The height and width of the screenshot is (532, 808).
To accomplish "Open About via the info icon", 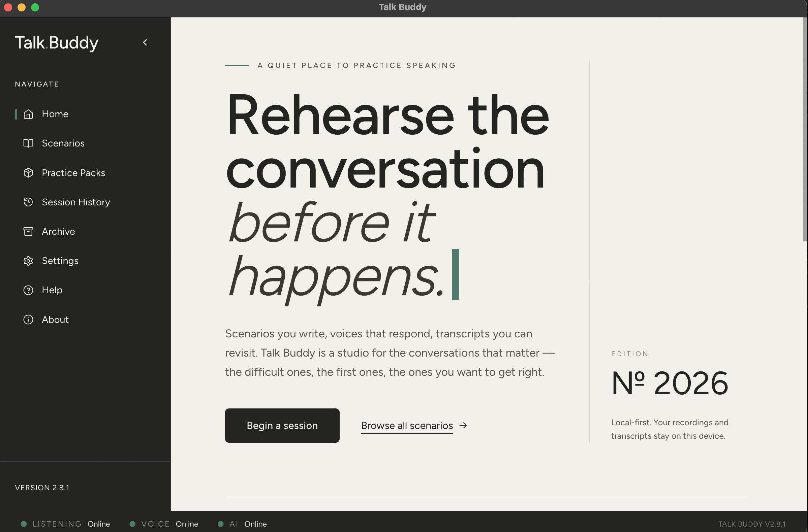I will coord(29,319).
